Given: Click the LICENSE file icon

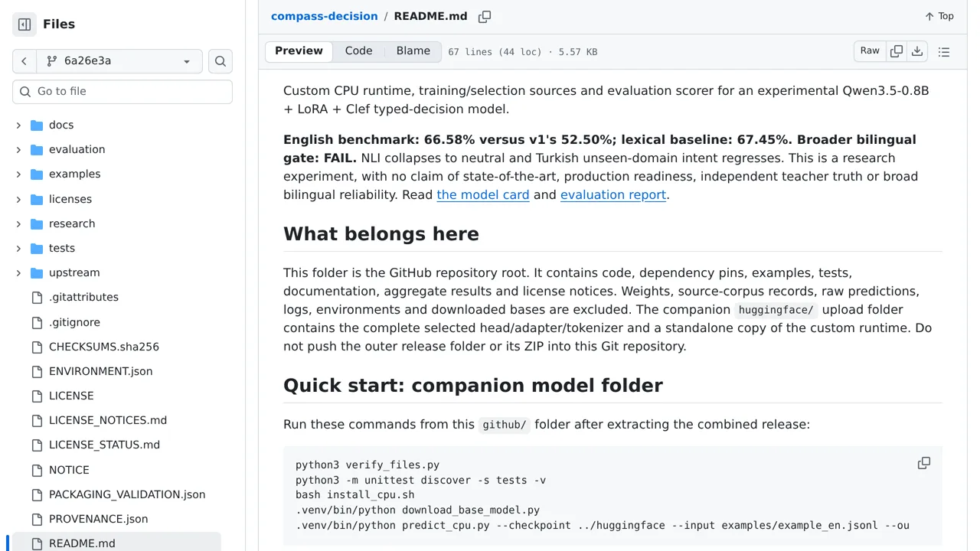Looking at the screenshot, I should (37, 396).
